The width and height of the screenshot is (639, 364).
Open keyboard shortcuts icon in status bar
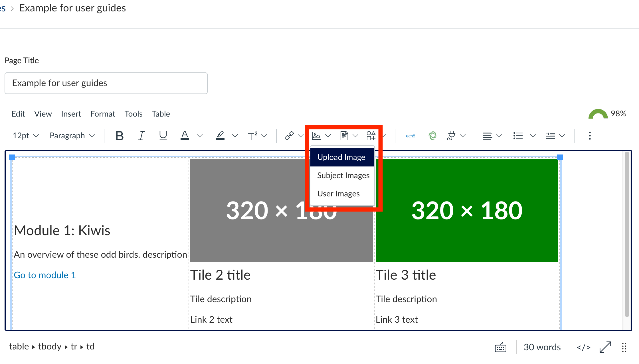tap(501, 347)
